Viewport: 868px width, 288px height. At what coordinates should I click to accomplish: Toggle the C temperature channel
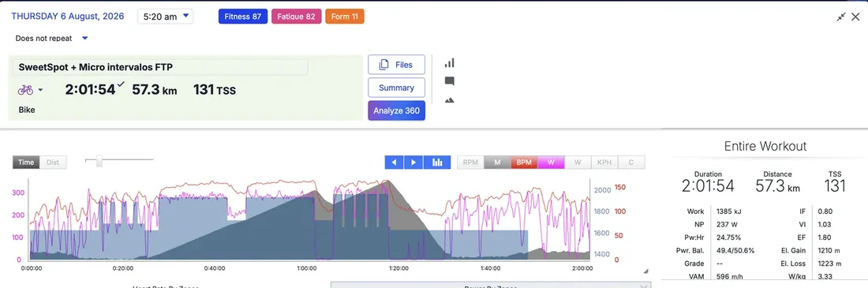click(x=630, y=163)
